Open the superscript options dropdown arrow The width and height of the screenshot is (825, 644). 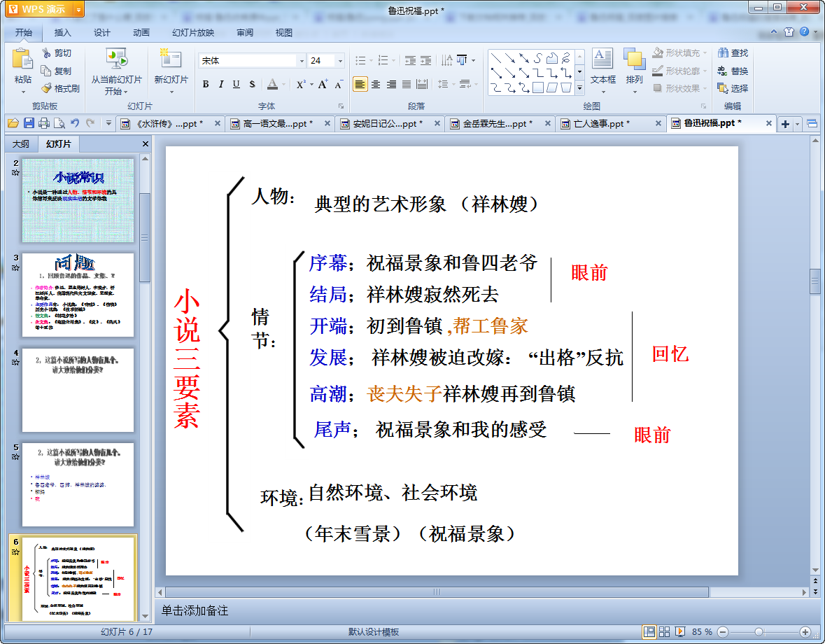point(311,84)
